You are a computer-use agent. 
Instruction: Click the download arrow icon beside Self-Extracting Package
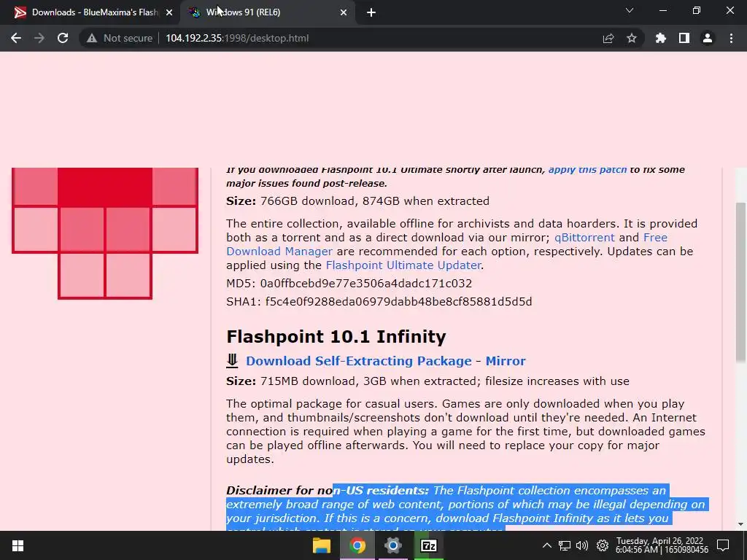[232, 360]
